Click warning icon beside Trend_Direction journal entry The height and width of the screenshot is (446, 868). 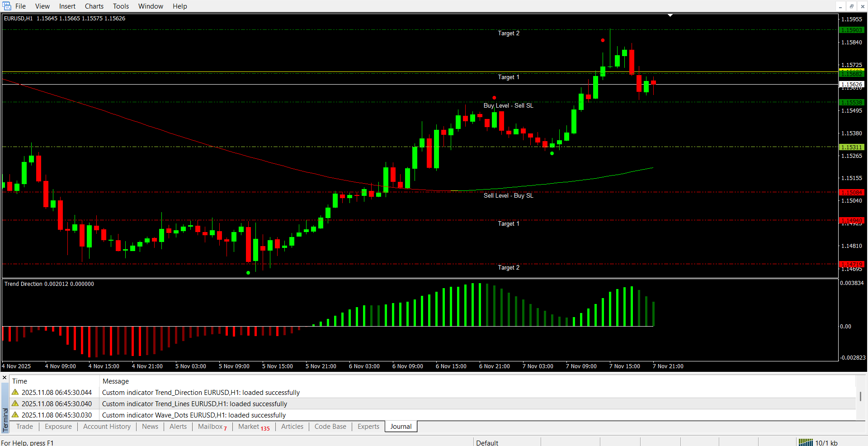coord(15,392)
